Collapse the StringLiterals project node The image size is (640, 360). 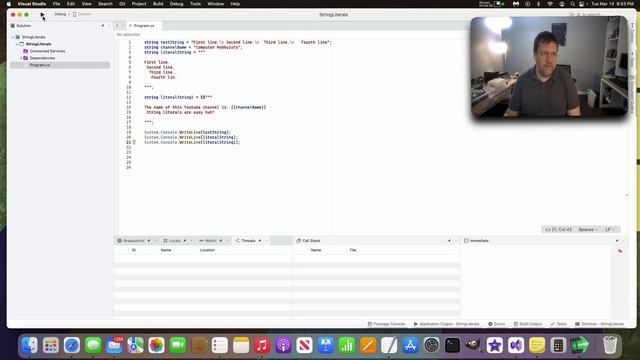tap(17, 44)
